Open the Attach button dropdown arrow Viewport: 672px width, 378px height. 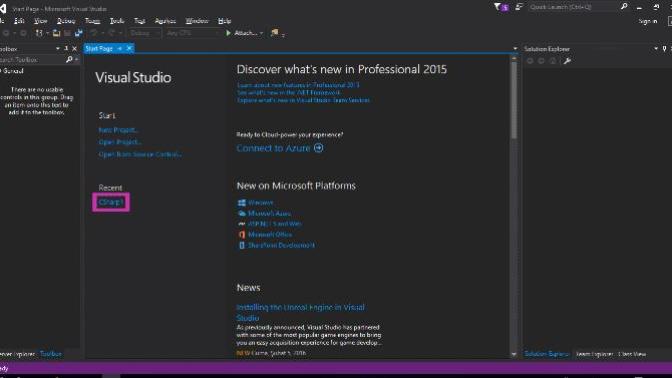pos(261,33)
